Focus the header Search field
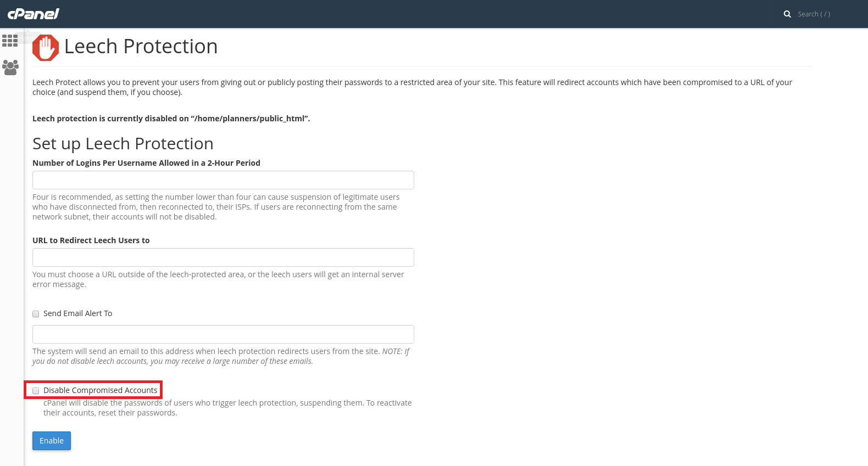 tap(820, 14)
